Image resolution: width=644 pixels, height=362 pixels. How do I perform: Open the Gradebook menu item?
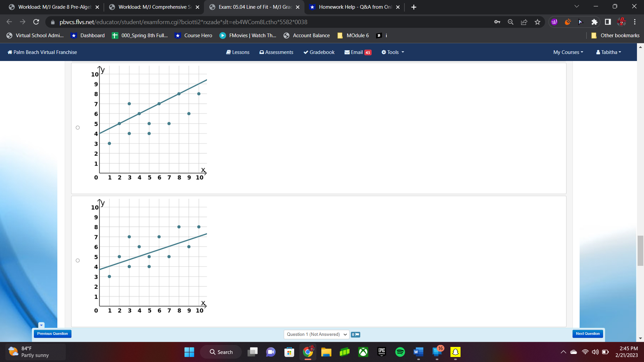point(319,52)
